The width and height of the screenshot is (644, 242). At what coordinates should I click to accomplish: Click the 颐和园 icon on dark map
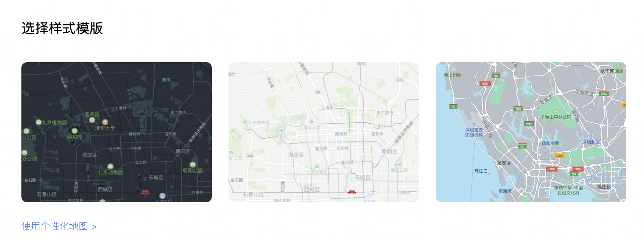74,131
